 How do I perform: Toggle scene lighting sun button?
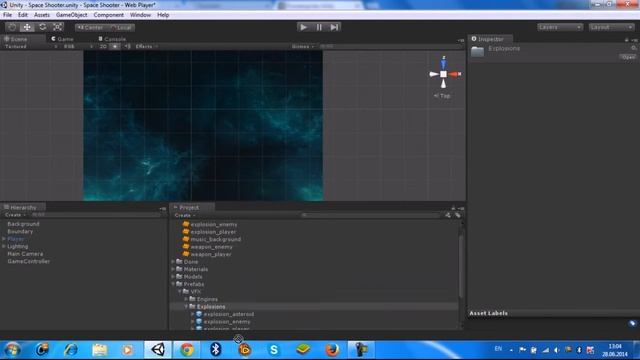(x=115, y=47)
